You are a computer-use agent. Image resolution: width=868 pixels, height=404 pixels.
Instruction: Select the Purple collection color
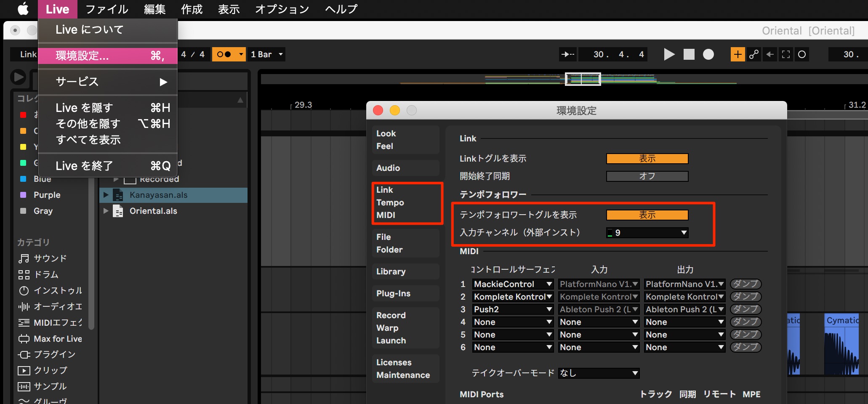click(x=40, y=195)
